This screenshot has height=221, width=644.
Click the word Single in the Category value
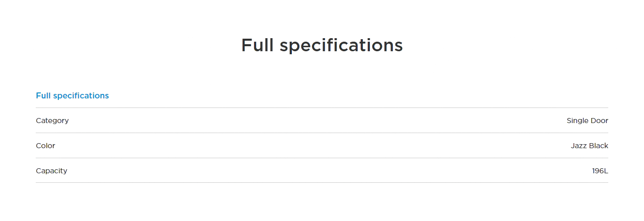pyautogui.click(x=577, y=121)
